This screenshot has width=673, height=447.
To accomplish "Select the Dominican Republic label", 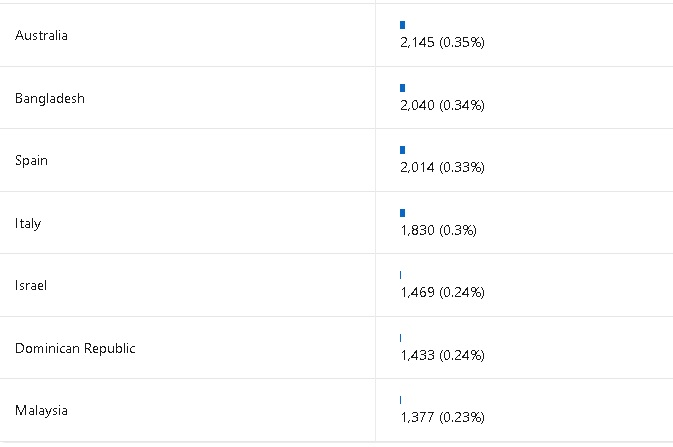I will click(x=75, y=348).
